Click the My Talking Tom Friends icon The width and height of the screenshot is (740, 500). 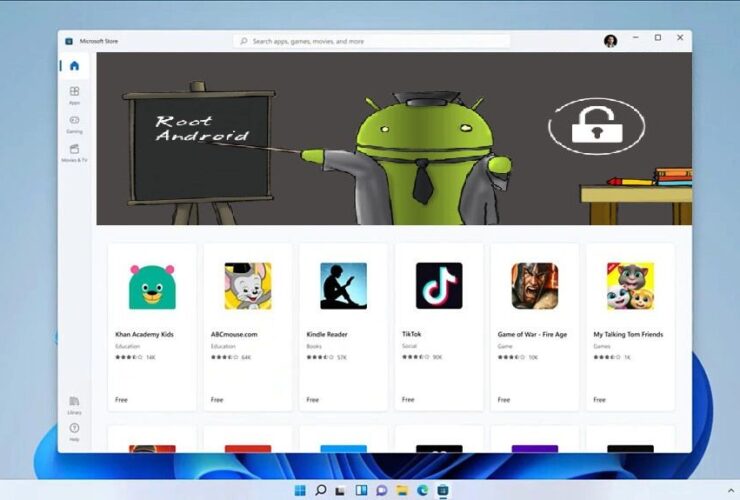(x=631, y=286)
